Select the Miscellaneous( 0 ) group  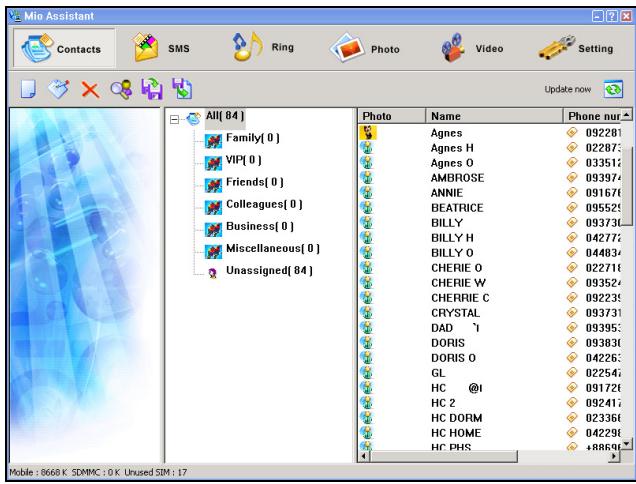coord(273,248)
